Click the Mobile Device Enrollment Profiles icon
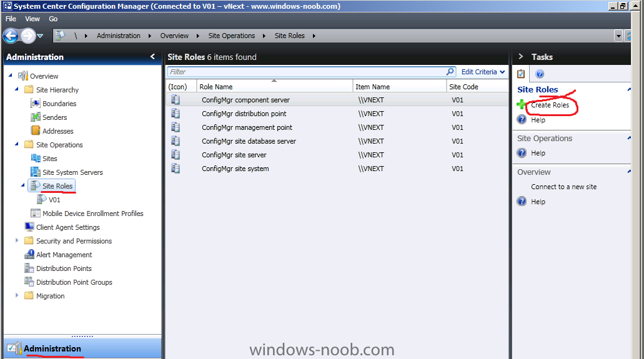Viewport: 644px width, 359px height. tap(36, 213)
